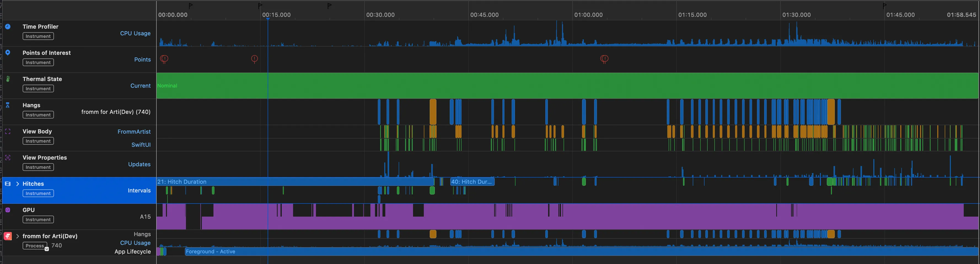
Task: Click the process ID 740 text
Action: coord(57,246)
